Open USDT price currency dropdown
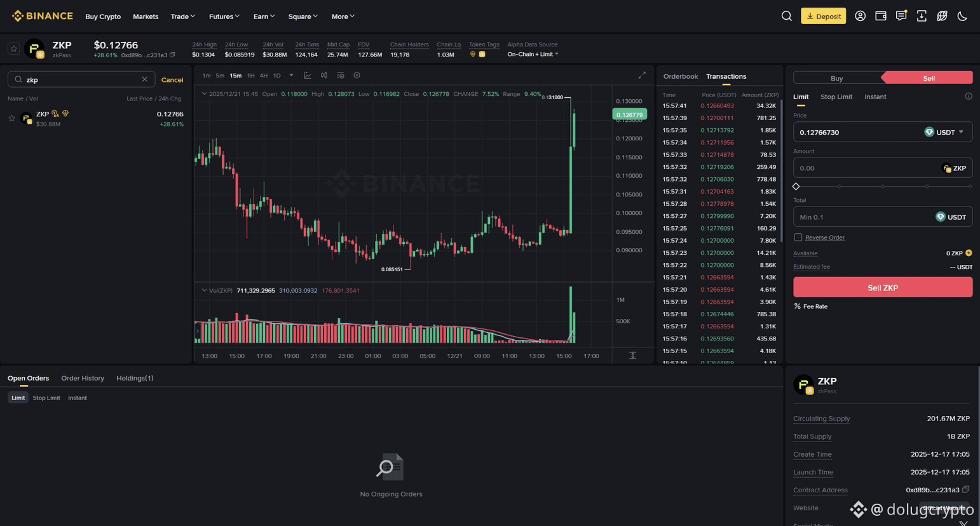Image resolution: width=980 pixels, height=526 pixels. coord(944,132)
